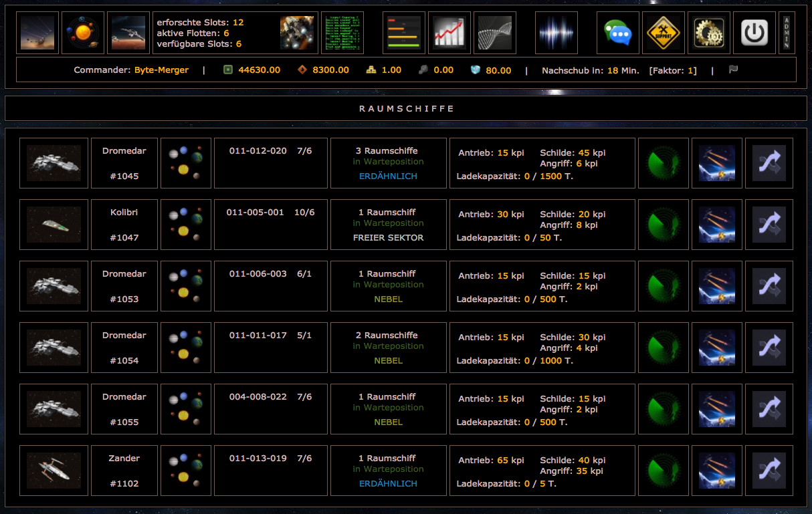Viewport: 812px width, 514px height.
Task: Open the red-arrow statistics chart icon
Action: tap(449, 33)
